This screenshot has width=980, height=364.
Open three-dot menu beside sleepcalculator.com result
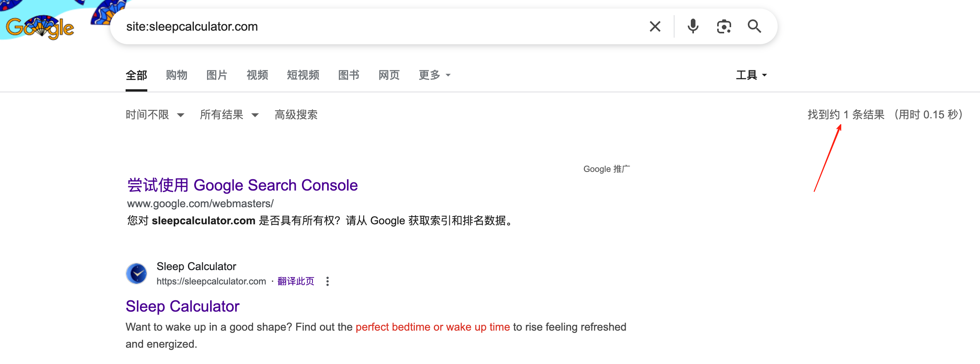(x=328, y=281)
